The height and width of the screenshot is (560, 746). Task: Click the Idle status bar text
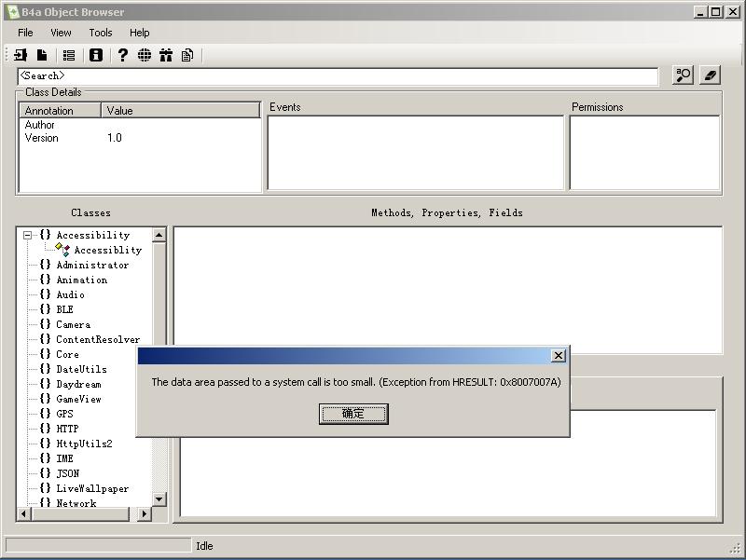204,546
